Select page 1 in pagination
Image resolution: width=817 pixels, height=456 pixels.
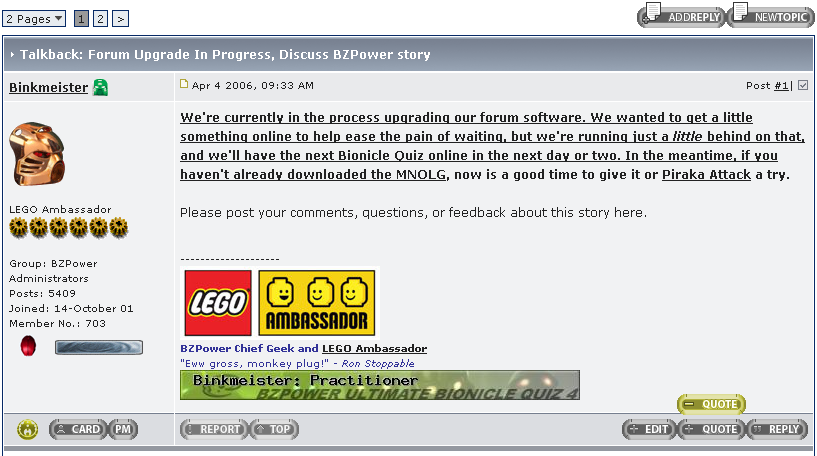click(x=81, y=19)
